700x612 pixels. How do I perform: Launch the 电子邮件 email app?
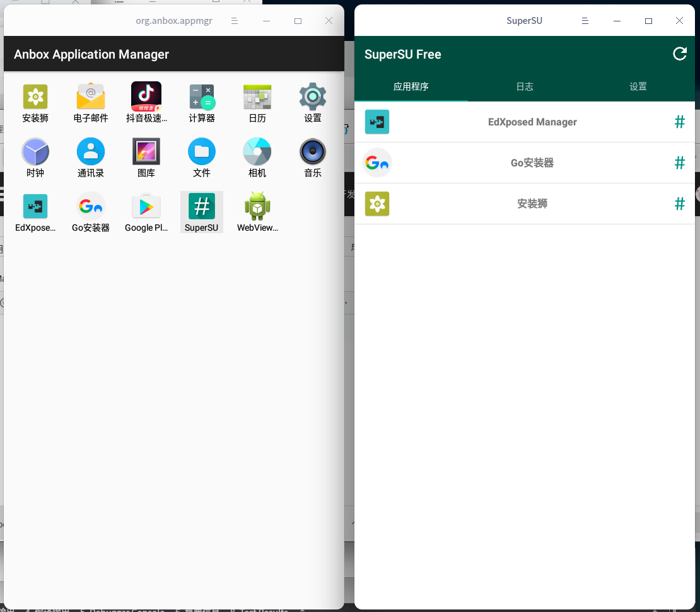point(91,103)
